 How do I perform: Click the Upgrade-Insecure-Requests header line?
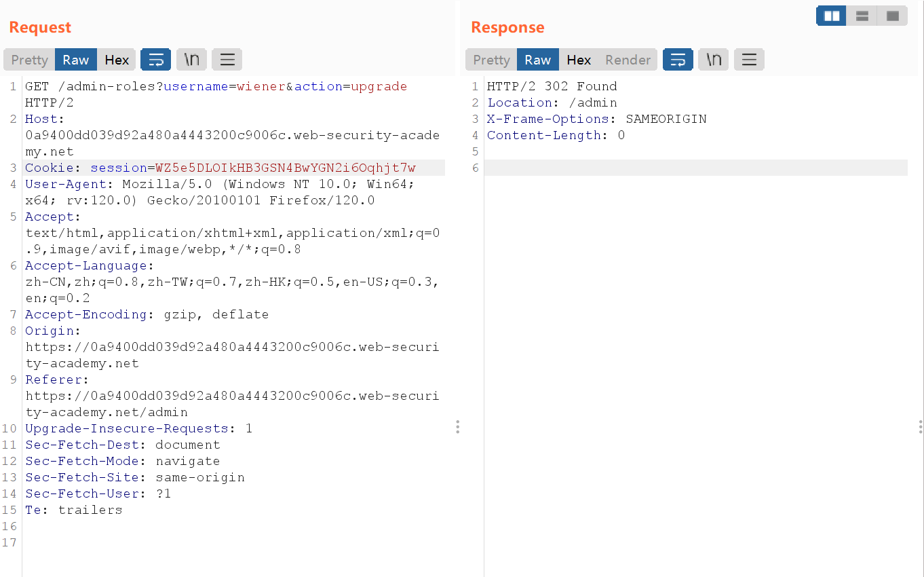click(139, 428)
